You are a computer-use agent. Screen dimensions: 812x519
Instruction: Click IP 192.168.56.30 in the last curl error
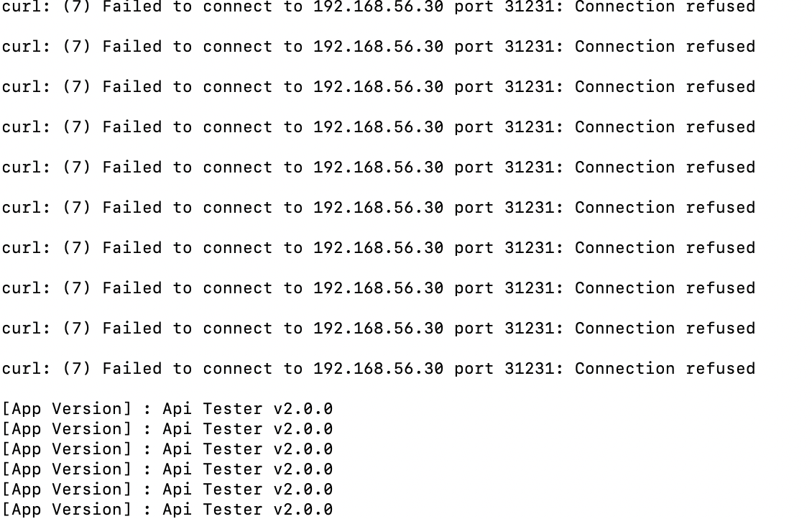tap(378, 368)
